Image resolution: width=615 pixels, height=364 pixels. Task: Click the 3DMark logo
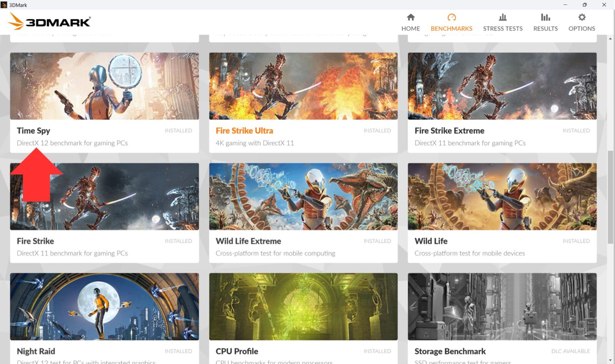tap(49, 22)
